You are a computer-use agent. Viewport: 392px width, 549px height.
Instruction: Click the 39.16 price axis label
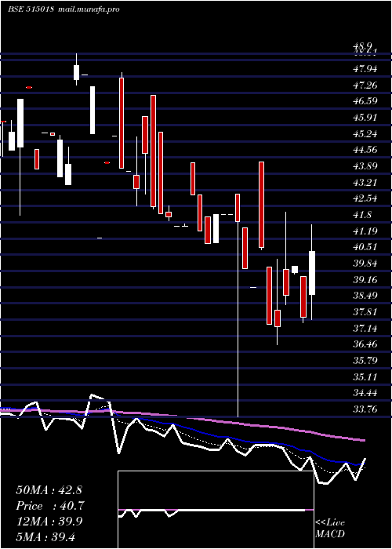tap(365, 280)
